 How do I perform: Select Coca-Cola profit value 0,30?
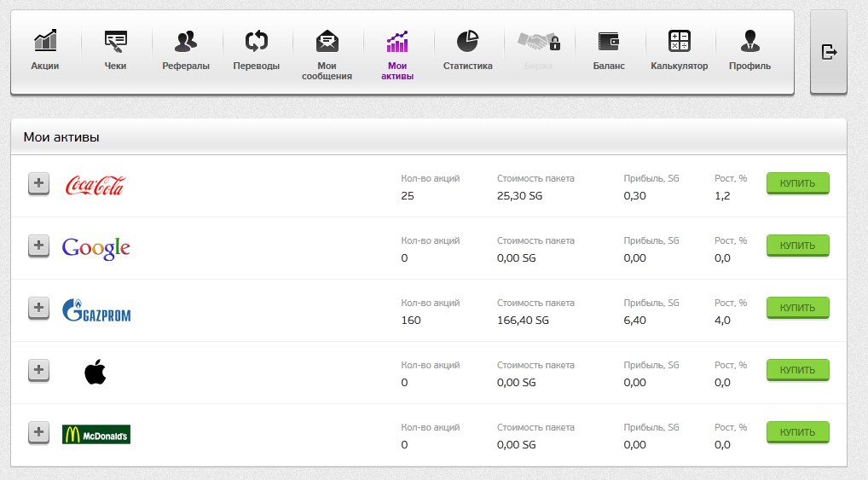tap(635, 196)
